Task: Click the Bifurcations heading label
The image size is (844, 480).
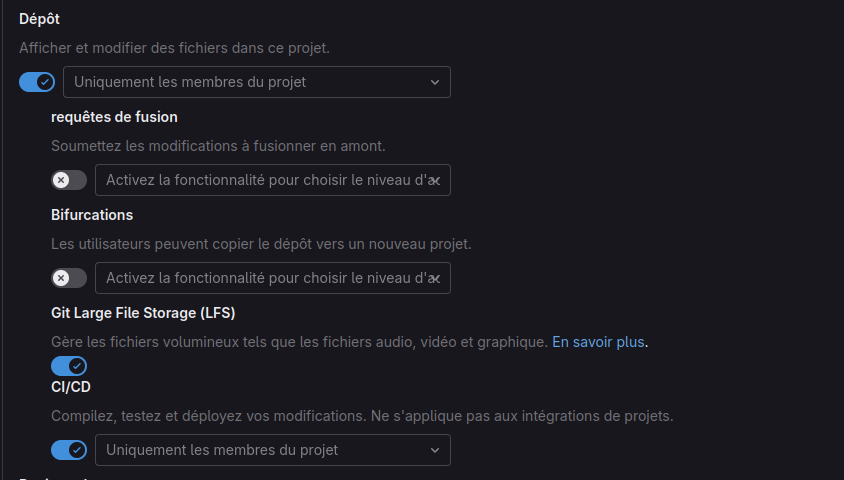Action: pos(92,215)
